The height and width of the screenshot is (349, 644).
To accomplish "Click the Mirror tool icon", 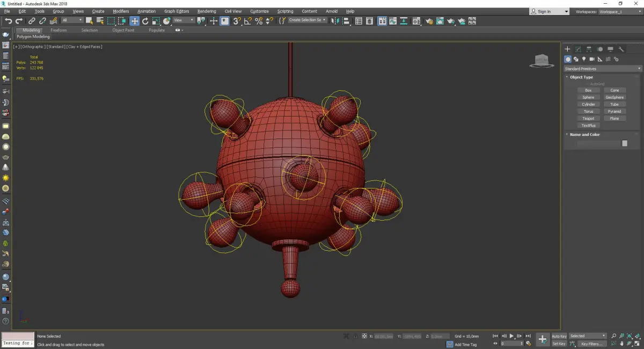I will (335, 21).
